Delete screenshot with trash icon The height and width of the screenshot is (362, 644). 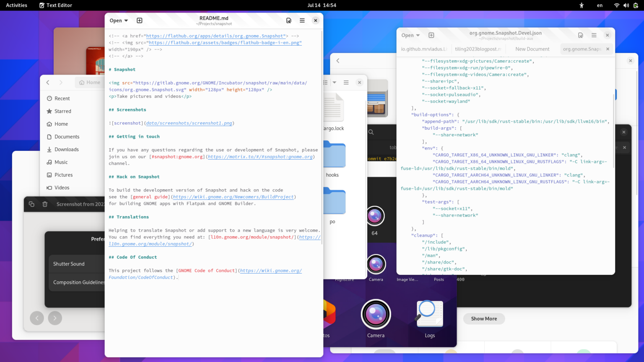45,204
